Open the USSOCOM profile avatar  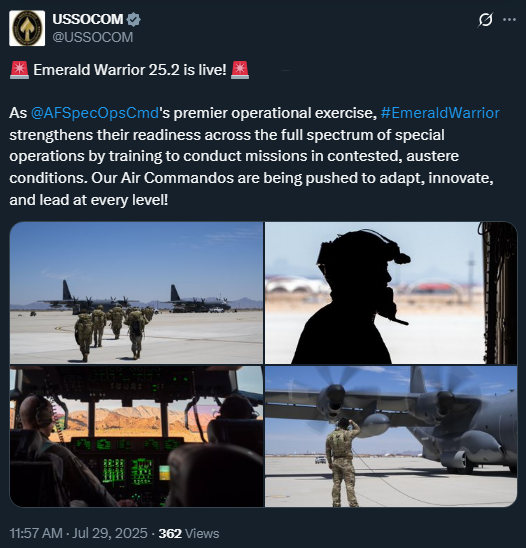pyautogui.click(x=27, y=28)
